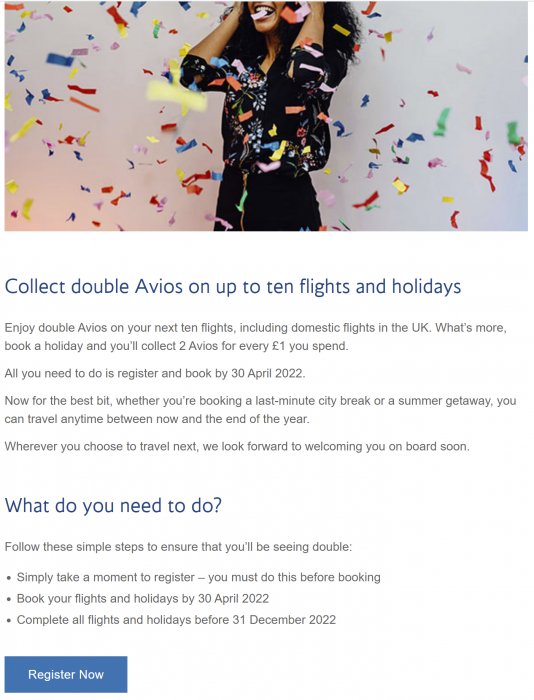Click the blue confetti strip at upper left
This screenshot has width=534, height=700.
pos(60,59)
